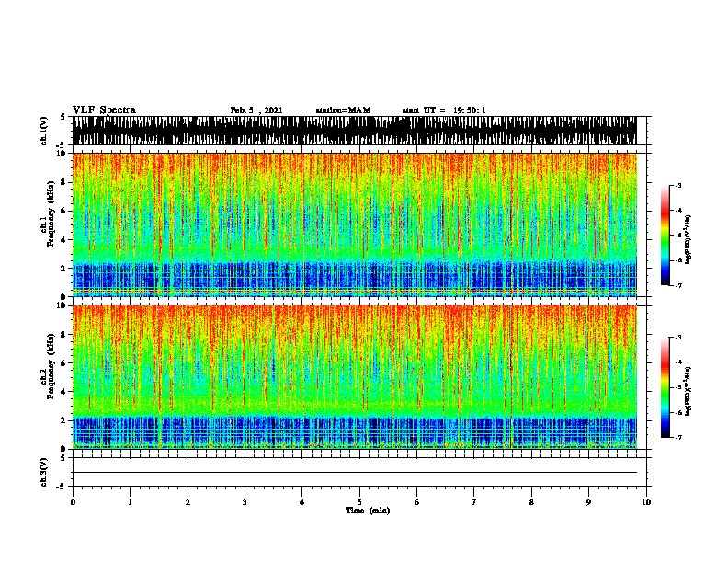
Task: Click the 'Time (min)' axis label
Action: (368, 511)
